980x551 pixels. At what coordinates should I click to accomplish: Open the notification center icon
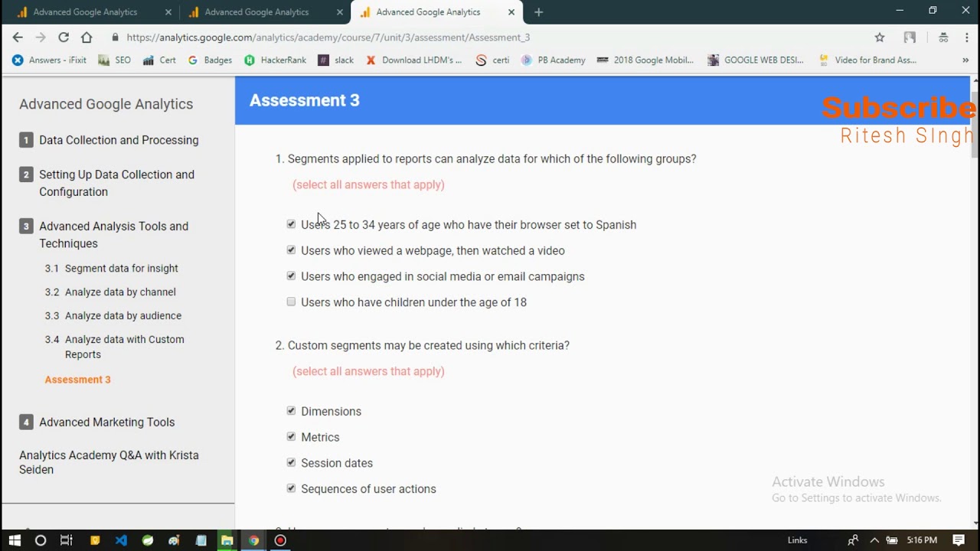pyautogui.click(x=959, y=540)
